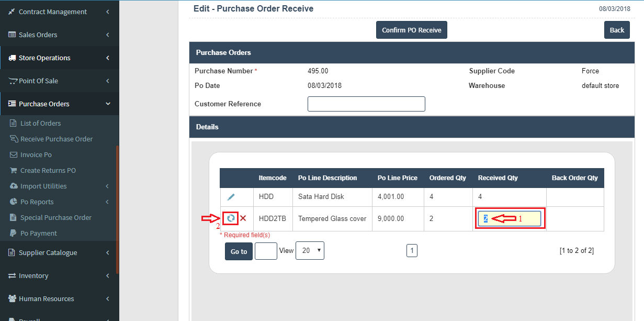Click the Point Of Sale cart icon
The image size is (644, 321).
[x=13, y=81]
